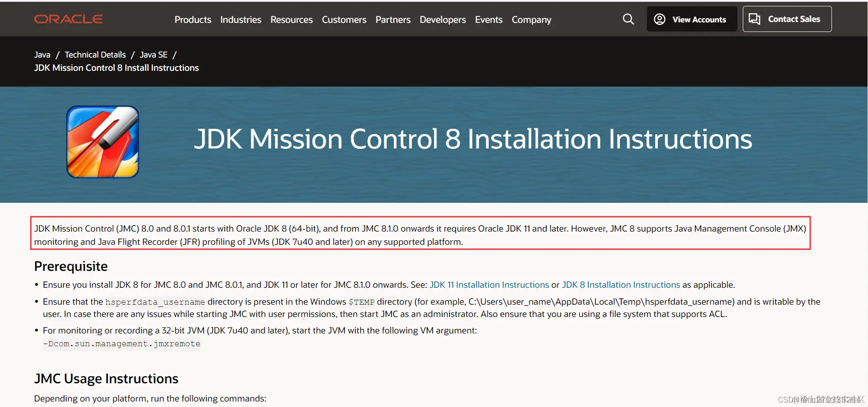Go to the Java breadcrumb link

point(42,55)
